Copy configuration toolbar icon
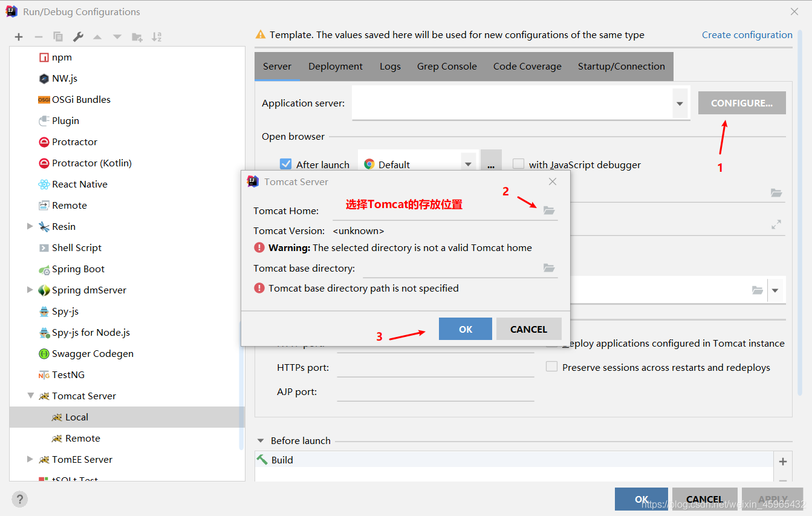 coord(58,37)
